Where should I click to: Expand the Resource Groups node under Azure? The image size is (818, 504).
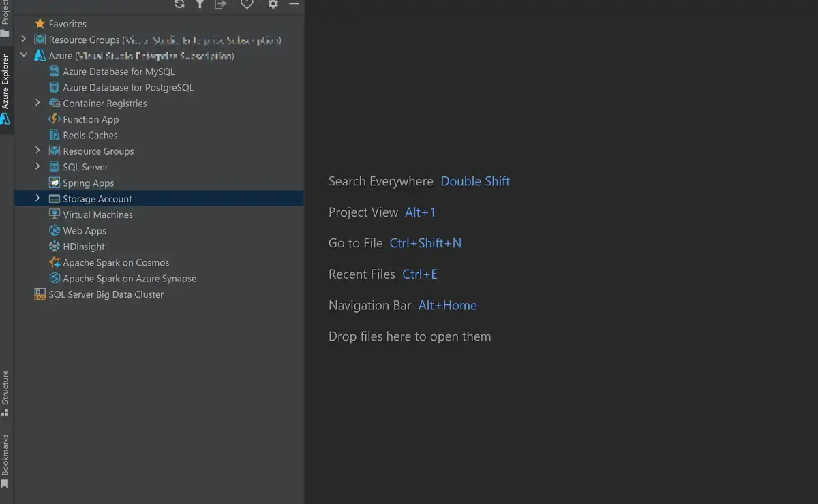(x=38, y=151)
